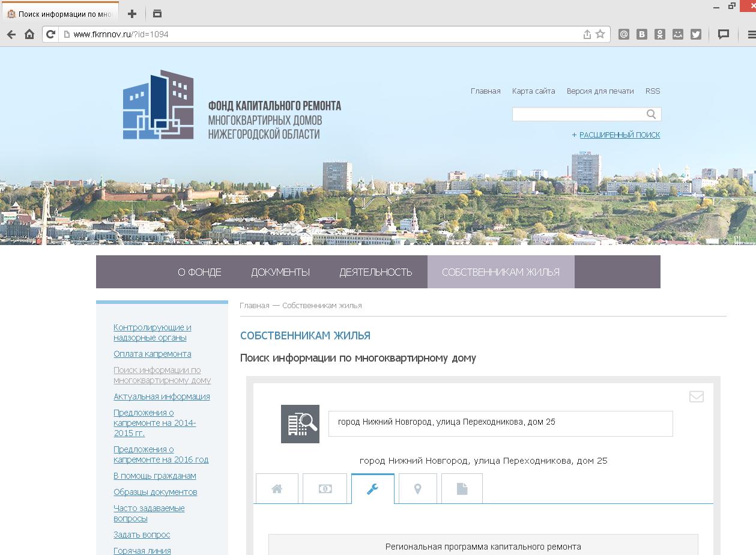This screenshot has width=756, height=555.
Task: Open the house info tab icon
Action: (277, 488)
